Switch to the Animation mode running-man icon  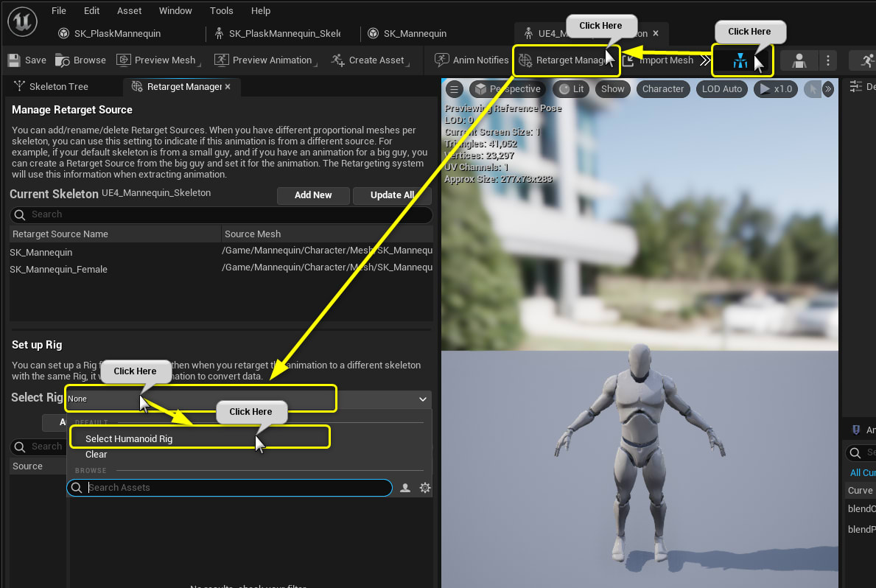[x=867, y=60]
